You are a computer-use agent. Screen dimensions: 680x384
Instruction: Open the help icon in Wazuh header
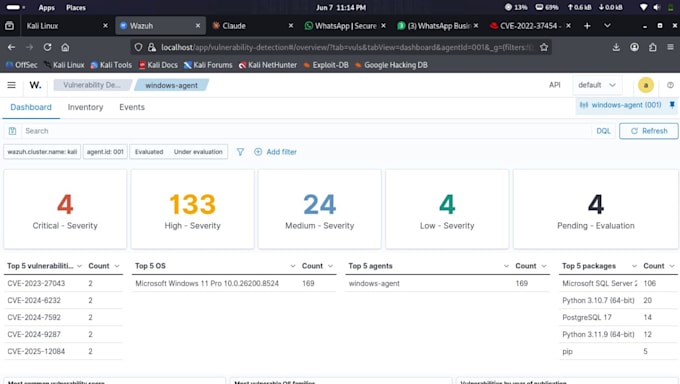tap(670, 85)
